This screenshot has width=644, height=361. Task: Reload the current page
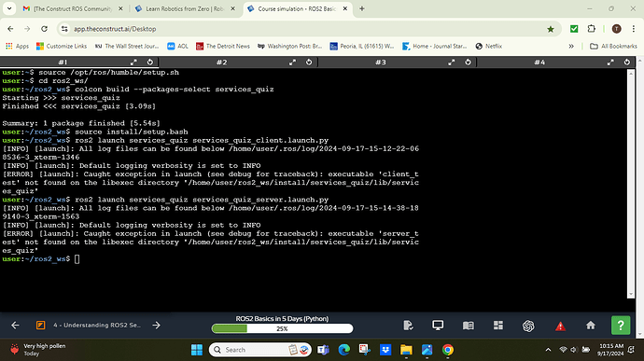45,29
